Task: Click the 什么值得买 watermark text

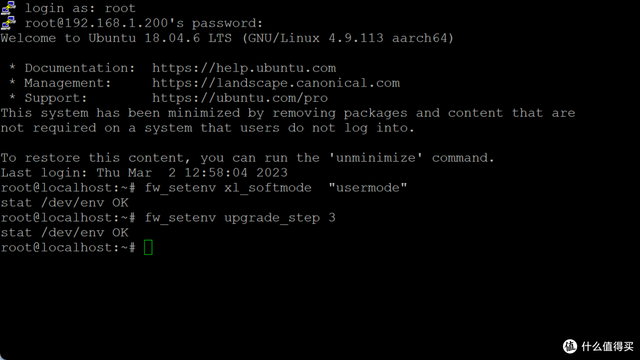Action: point(607,347)
